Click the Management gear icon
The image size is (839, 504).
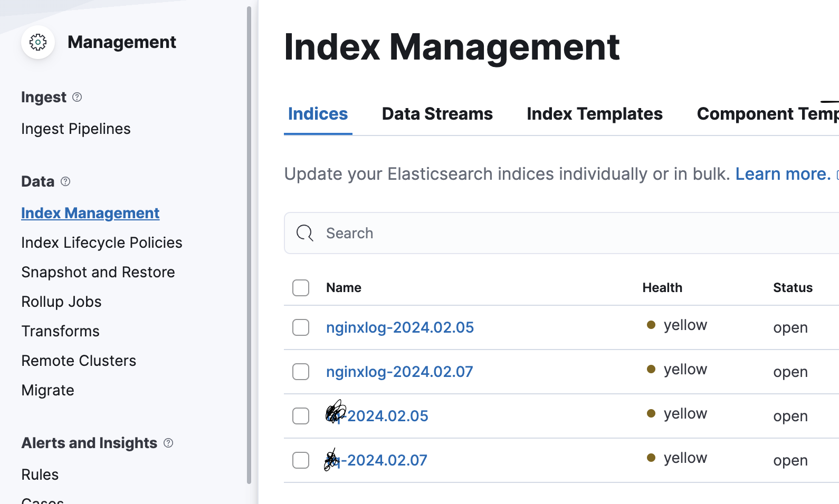[x=38, y=42]
